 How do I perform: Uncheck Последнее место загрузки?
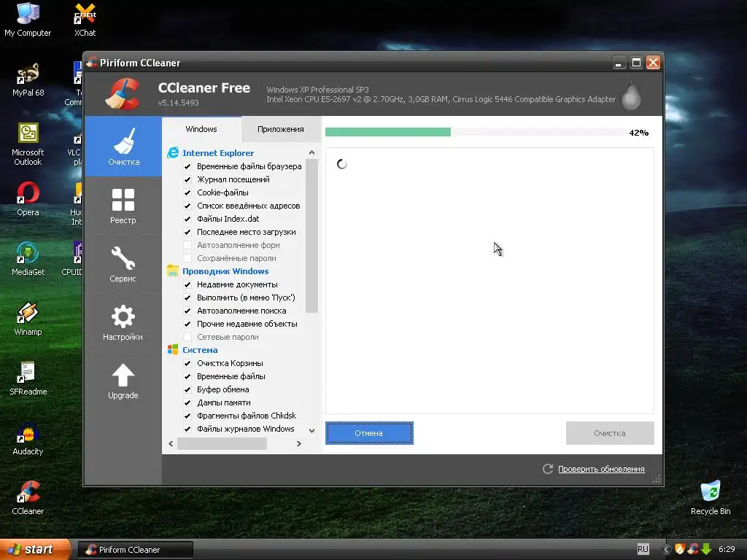tap(187, 232)
